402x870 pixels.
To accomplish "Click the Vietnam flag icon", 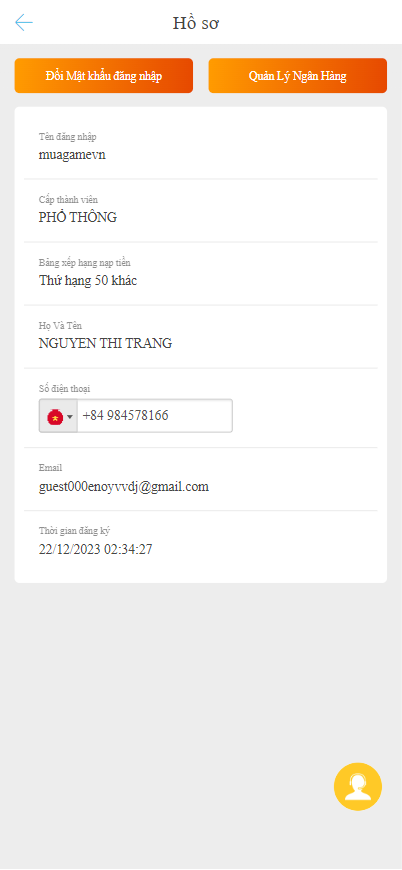I will pyautogui.click(x=55, y=417).
